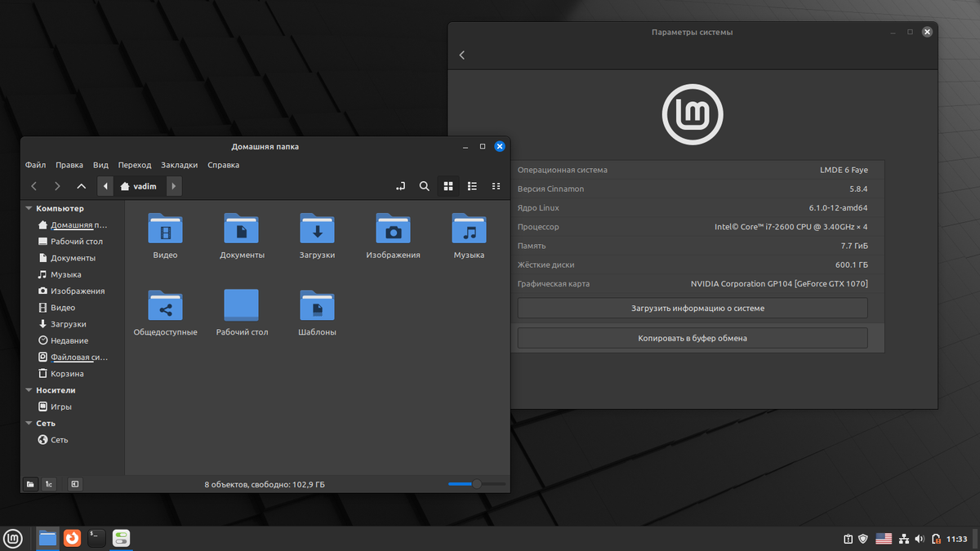Open the clock showing 11:33

(x=956, y=539)
